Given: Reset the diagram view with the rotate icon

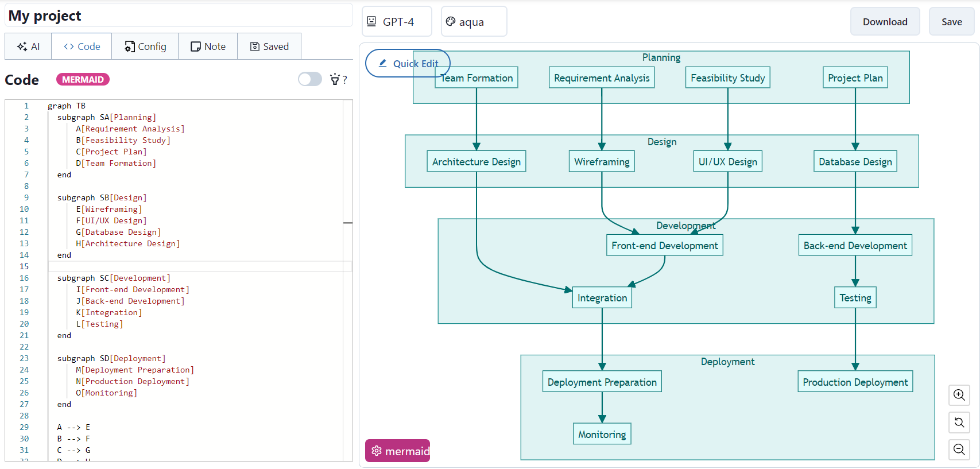Looking at the screenshot, I should [x=959, y=423].
